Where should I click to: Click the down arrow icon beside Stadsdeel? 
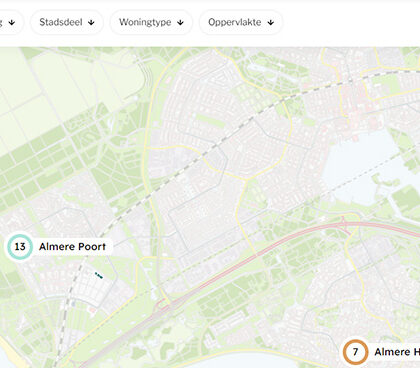(x=91, y=22)
